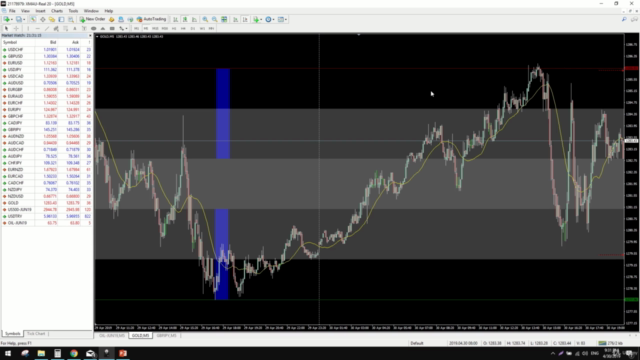This screenshot has height=360, width=640.
Task: Toggle the Navigator panel icon
Action: [x=52, y=19]
